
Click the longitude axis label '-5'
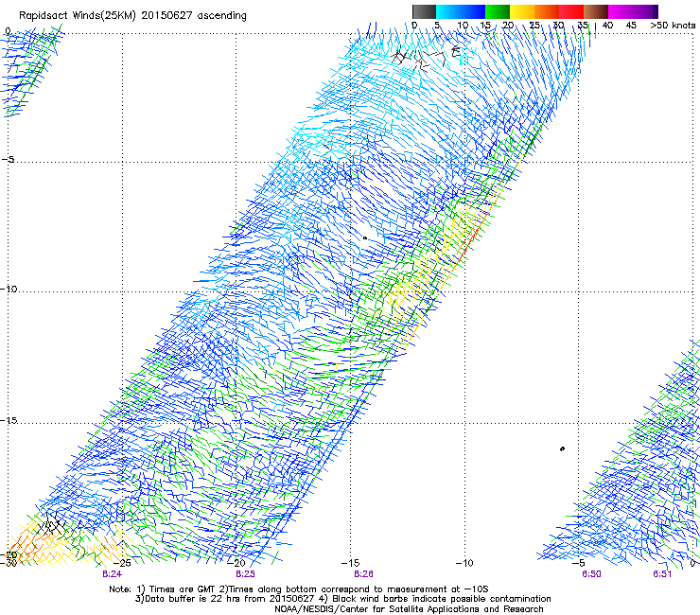[578, 563]
